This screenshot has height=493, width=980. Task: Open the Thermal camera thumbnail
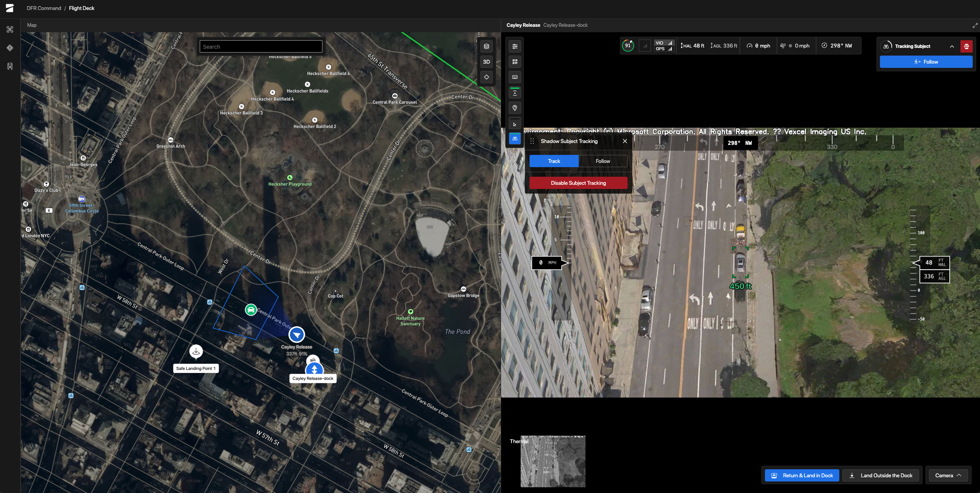[552, 461]
